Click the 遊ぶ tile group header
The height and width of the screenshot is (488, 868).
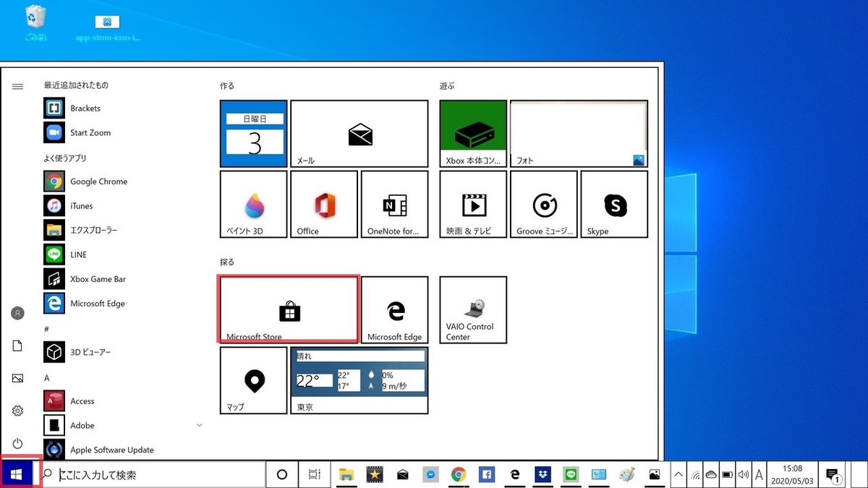click(x=447, y=86)
